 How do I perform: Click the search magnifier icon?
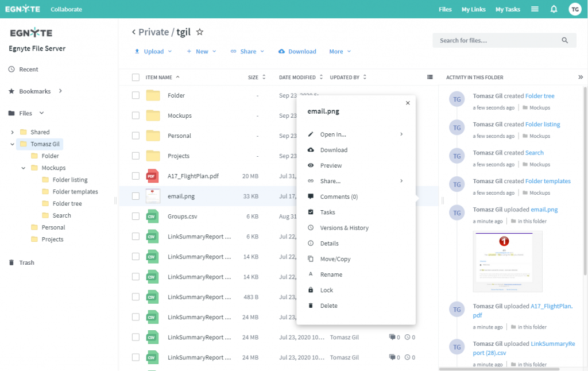tap(565, 40)
